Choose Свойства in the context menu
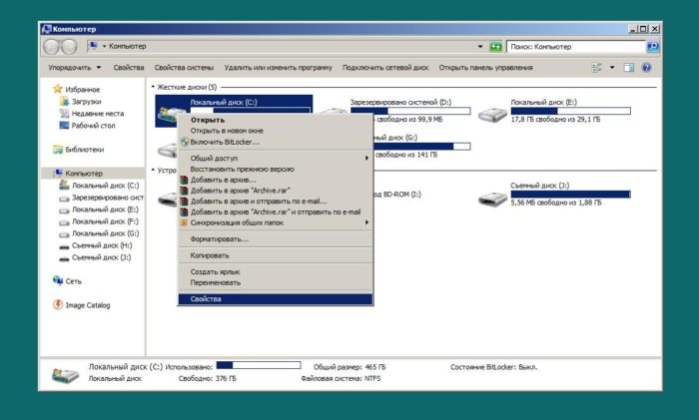 click(x=275, y=299)
